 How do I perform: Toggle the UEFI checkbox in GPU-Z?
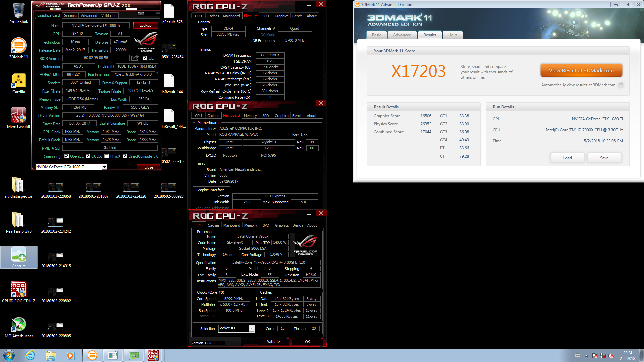point(145,58)
